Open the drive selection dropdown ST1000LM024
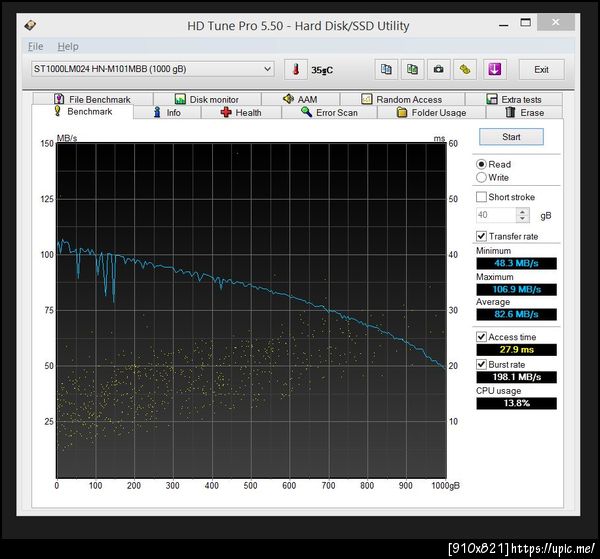This screenshot has width=600, height=559. click(153, 69)
